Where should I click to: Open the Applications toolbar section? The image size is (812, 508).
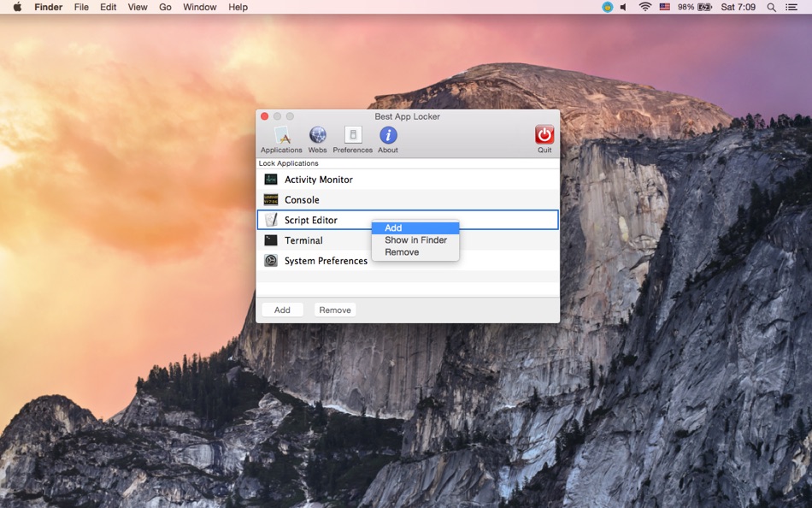point(281,139)
